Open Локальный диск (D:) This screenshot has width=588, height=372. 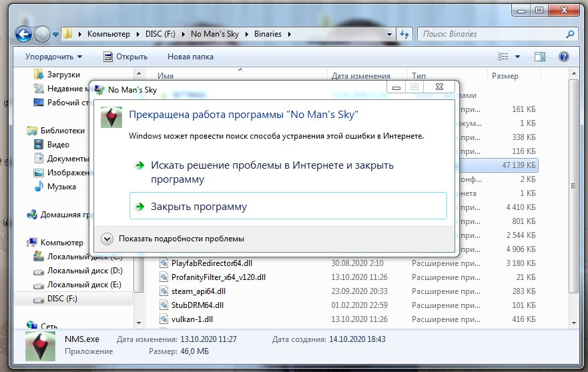(x=85, y=271)
